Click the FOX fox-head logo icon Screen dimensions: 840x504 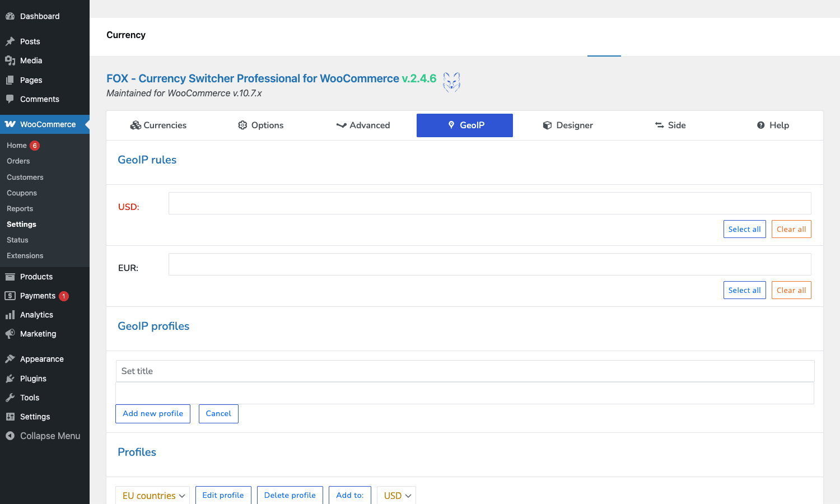(x=451, y=82)
